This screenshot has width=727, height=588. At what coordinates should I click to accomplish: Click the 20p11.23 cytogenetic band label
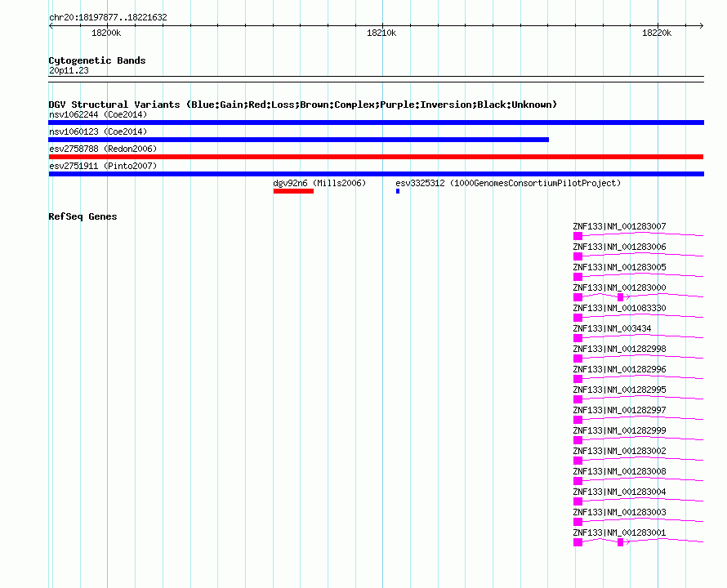pyautogui.click(x=69, y=70)
